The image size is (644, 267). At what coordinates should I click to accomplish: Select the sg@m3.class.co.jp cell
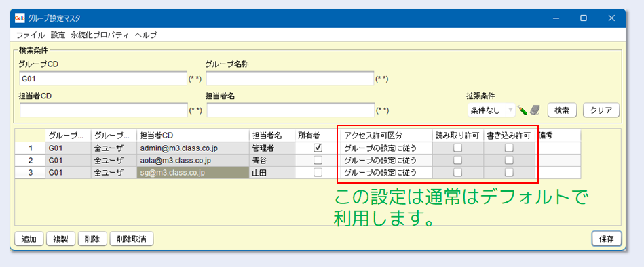[x=193, y=173]
